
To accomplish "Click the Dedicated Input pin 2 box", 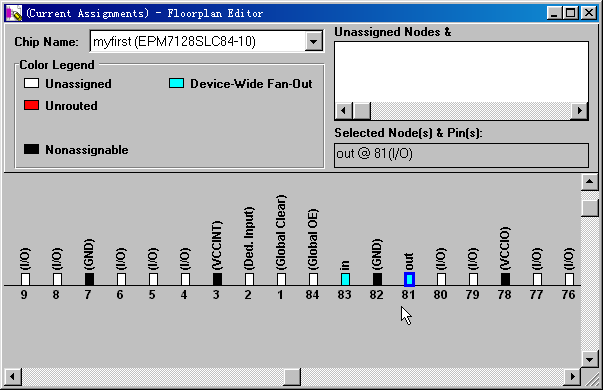I will 249,279.
